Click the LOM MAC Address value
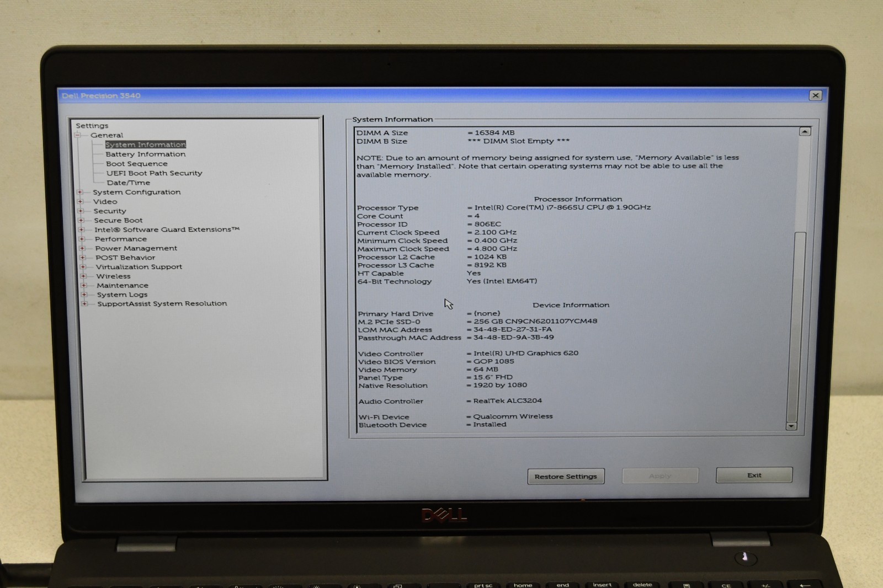This screenshot has height=588, width=883. tap(513, 329)
